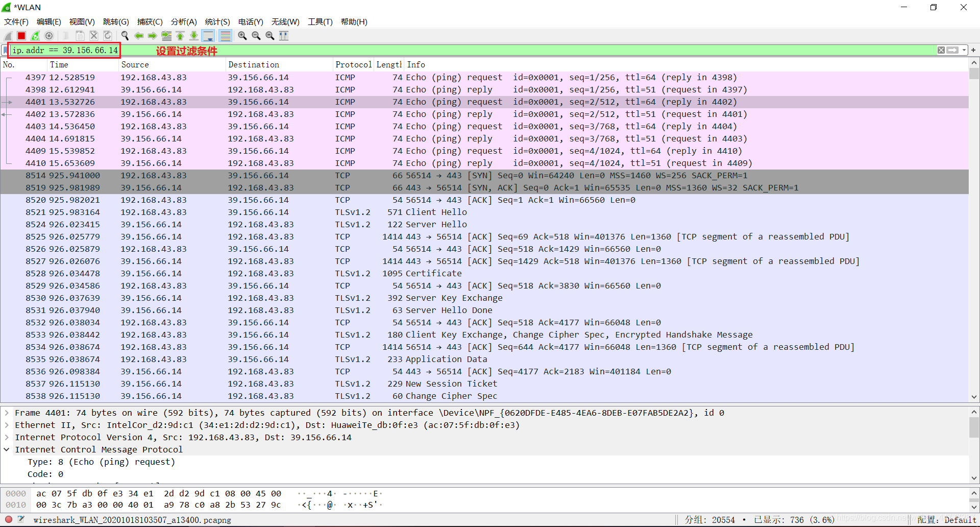Find a packet using magnifier icon
980x527 pixels.
[x=125, y=36]
